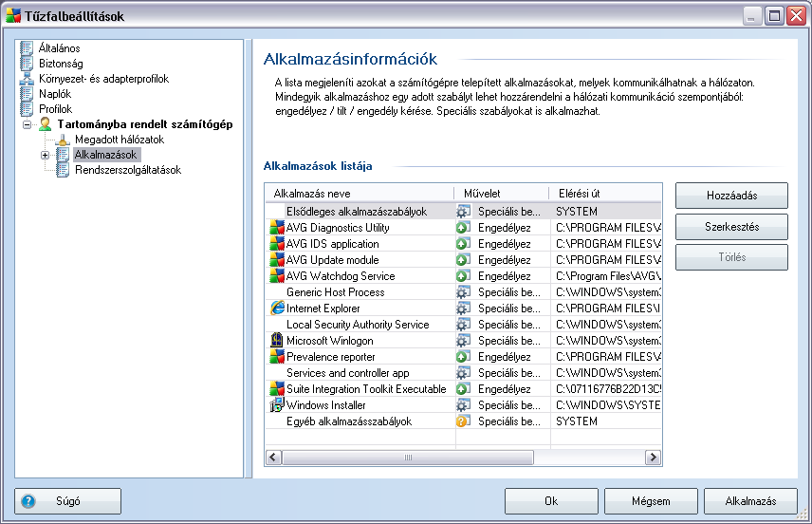Click the gear action icon for Elsődleges alkalmazásszabályok
The height and width of the screenshot is (524, 812).
[x=463, y=212]
